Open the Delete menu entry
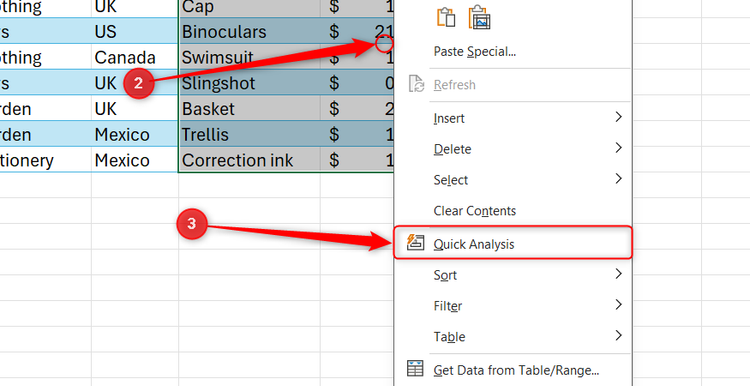The height and width of the screenshot is (386, 750). (513, 149)
